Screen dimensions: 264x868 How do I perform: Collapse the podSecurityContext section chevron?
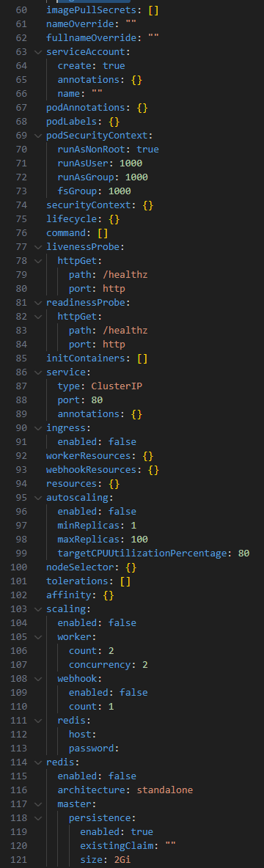pyautogui.click(x=37, y=136)
